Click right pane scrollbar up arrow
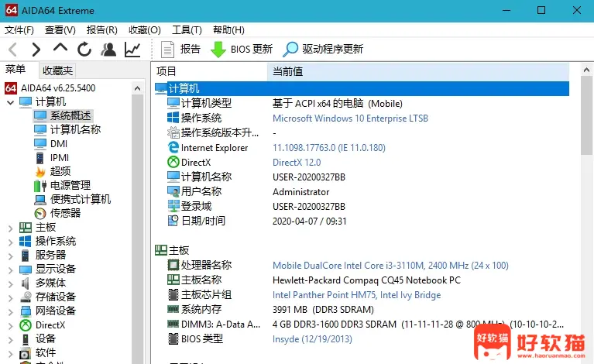Screen dimensions: 594x364 click(586, 70)
